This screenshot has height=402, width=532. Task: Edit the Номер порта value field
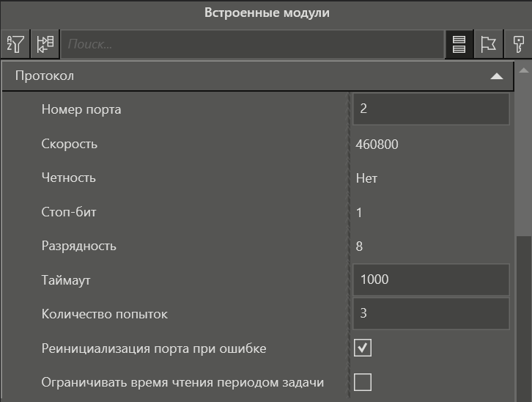[431, 109]
